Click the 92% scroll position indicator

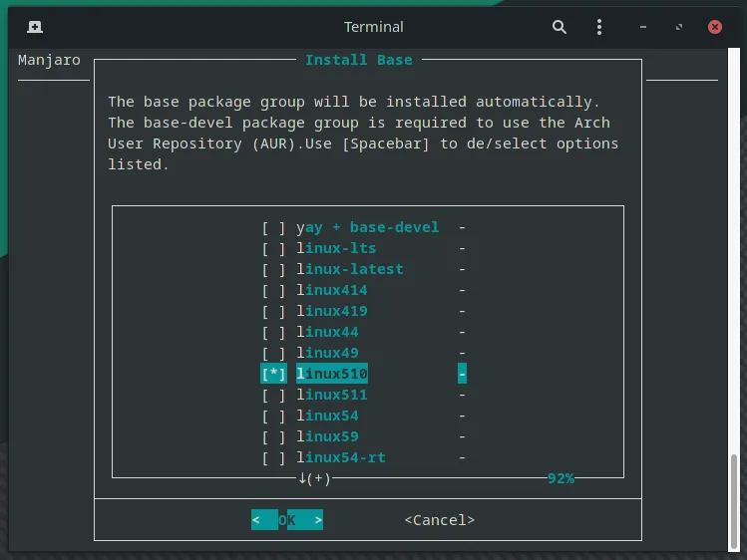coord(560,478)
